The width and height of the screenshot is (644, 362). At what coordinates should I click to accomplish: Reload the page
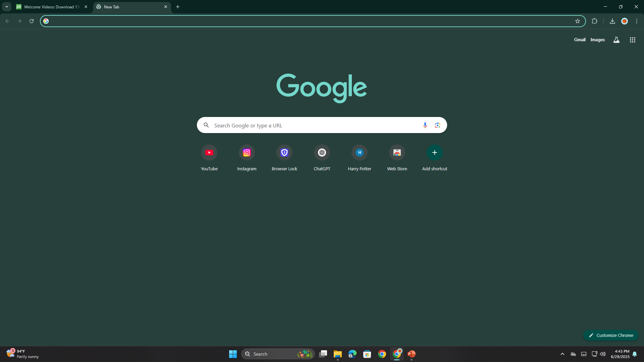[32, 21]
